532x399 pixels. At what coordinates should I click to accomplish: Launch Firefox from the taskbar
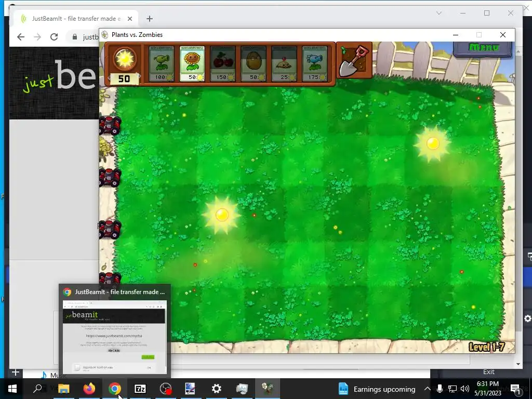tap(89, 389)
